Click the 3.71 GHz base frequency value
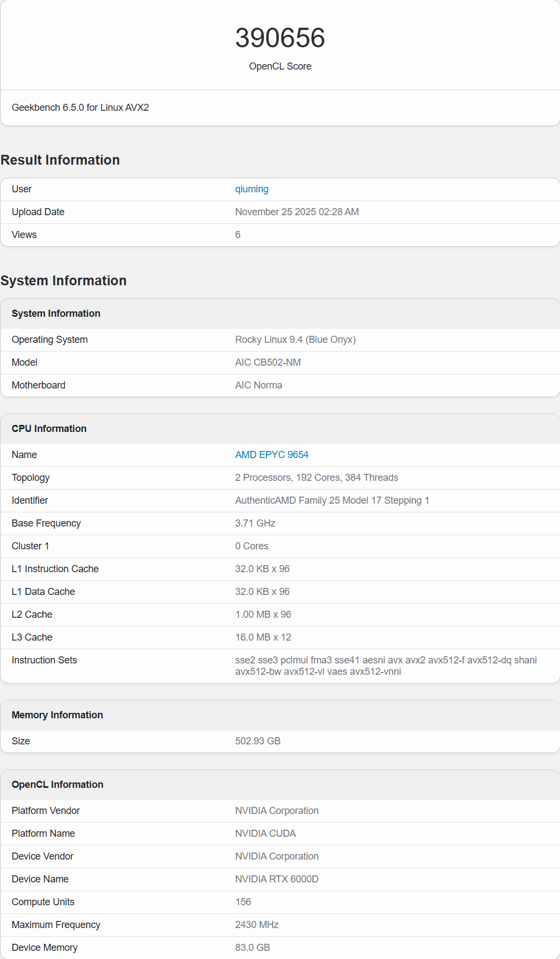The width and height of the screenshot is (560, 959). [x=255, y=523]
